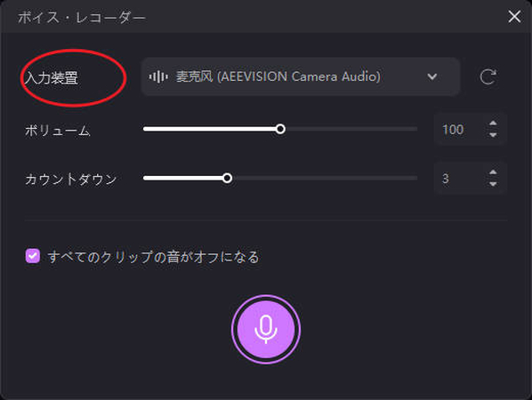Decrease countdown with the down stepper arrow
This screenshot has width=532, height=400.
tap(493, 184)
